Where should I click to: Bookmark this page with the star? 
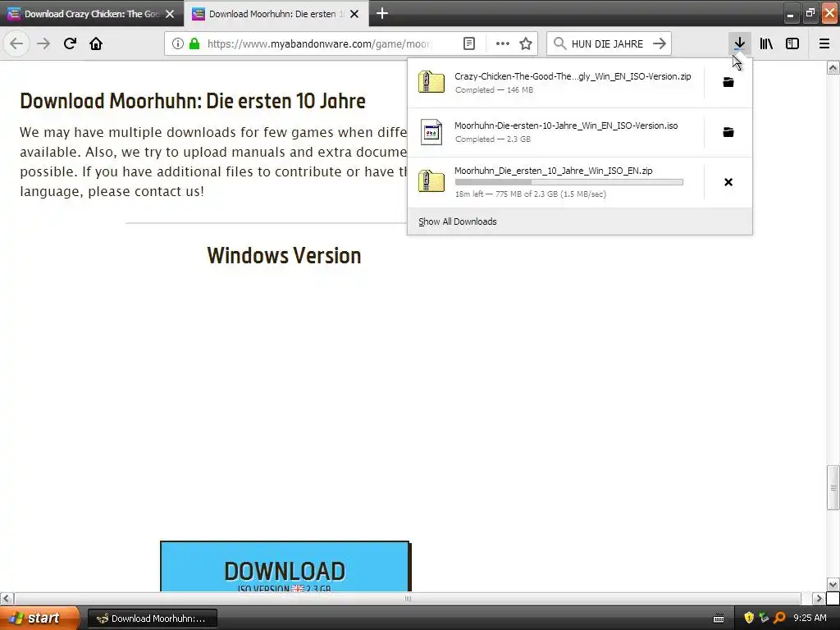(526, 43)
